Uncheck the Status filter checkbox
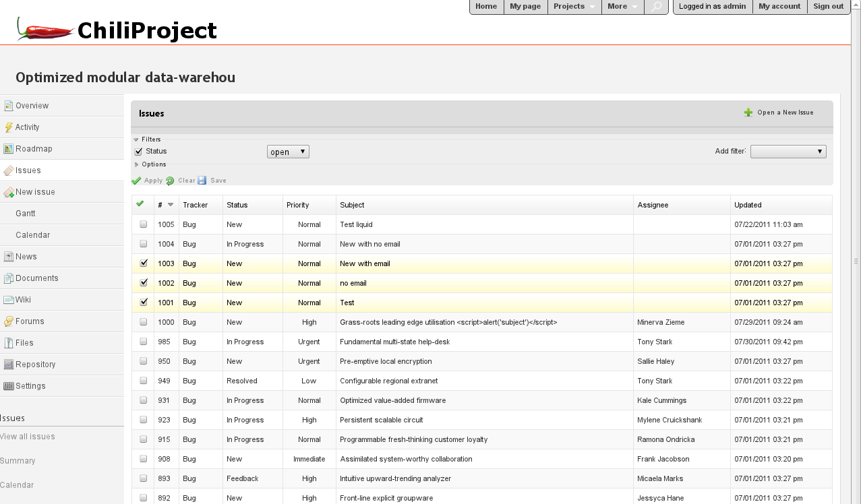Viewport: 861px width, 504px height. click(x=139, y=152)
